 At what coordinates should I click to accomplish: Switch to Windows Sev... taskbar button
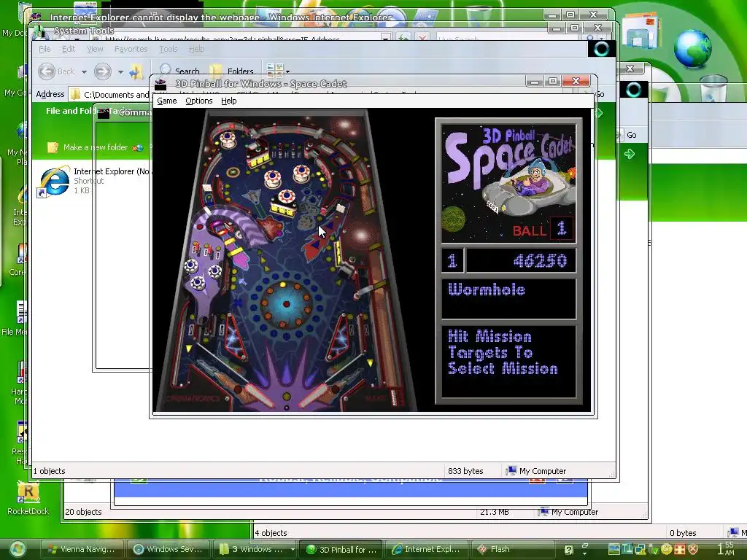[x=169, y=550]
